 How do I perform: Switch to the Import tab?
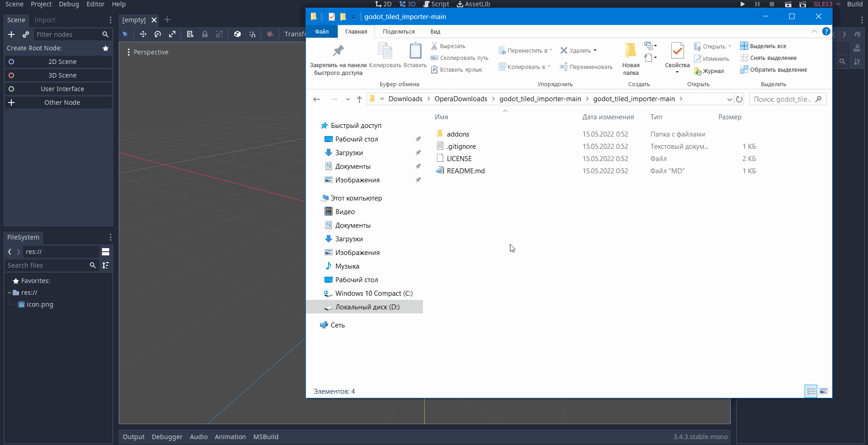(x=44, y=20)
